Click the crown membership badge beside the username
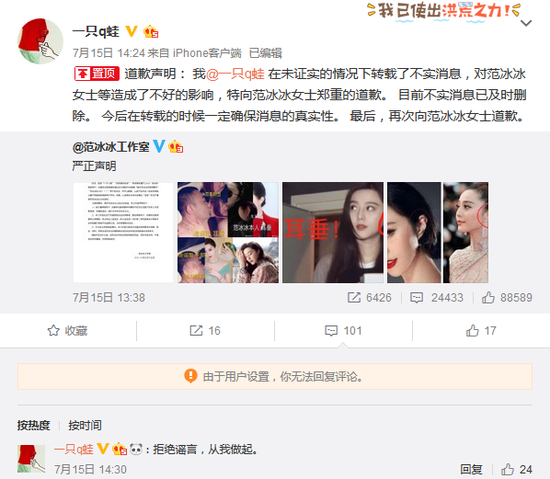This screenshot has width=550, height=479. point(151,32)
